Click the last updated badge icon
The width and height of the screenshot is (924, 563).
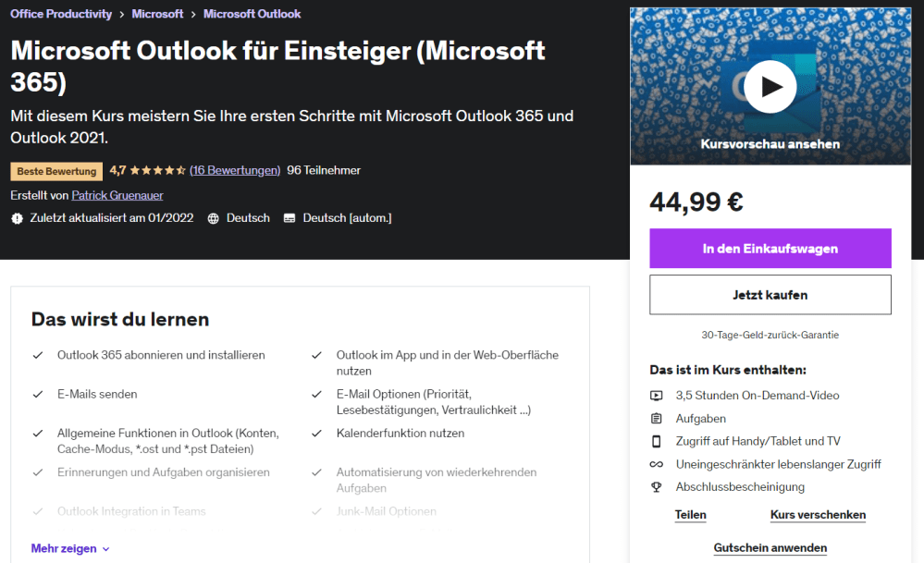coord(17,218)
